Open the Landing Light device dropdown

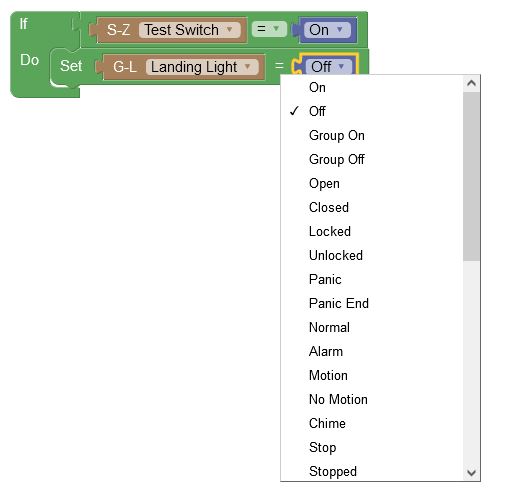(202, 67)
